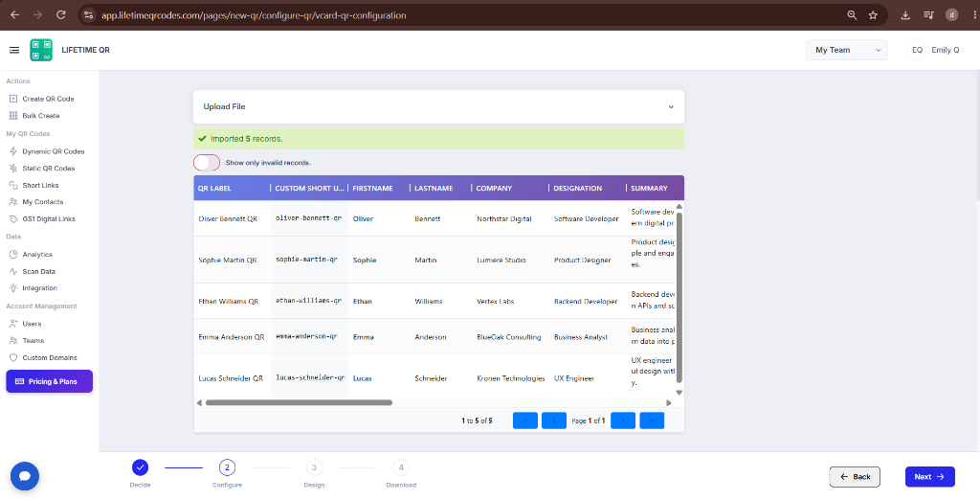980x500 pixels.
Task: Open browser downloads icon
Action: tap(905, 15)
